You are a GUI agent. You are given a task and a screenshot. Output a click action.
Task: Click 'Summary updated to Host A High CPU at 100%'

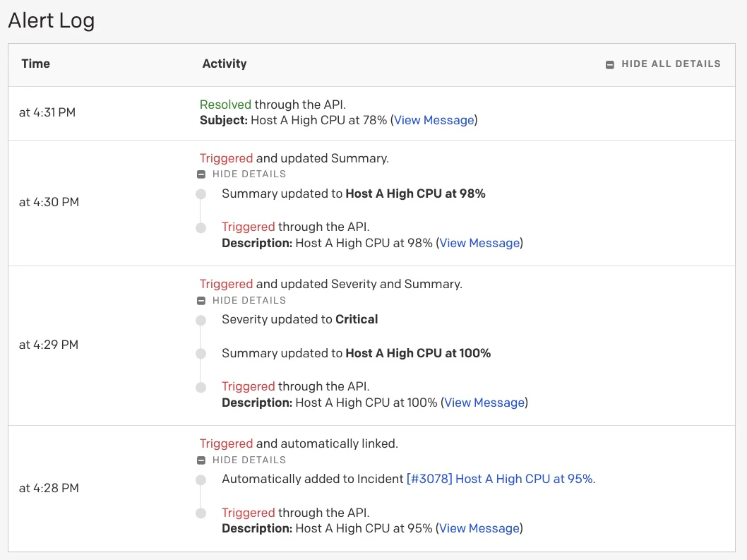(357, 353)
